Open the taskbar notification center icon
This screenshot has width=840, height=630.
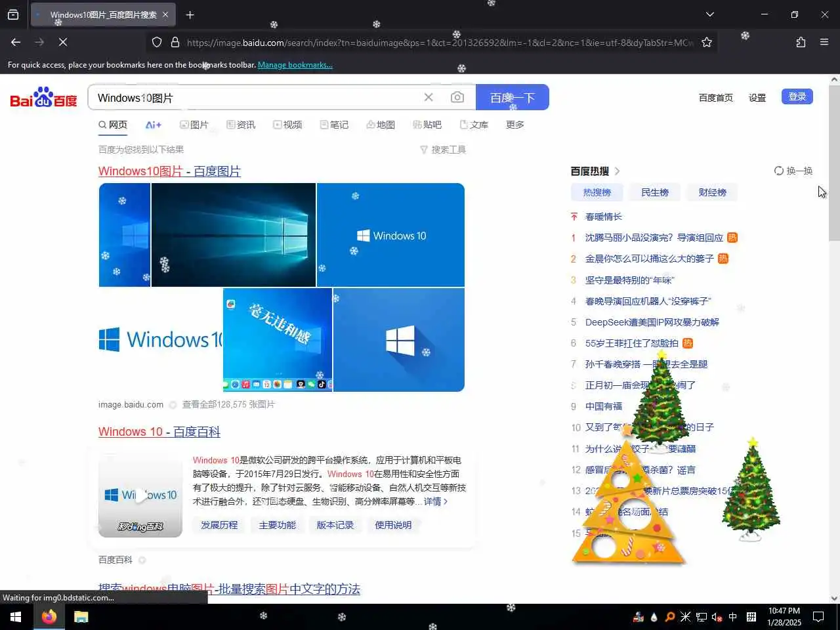click(x=818, y=617)
